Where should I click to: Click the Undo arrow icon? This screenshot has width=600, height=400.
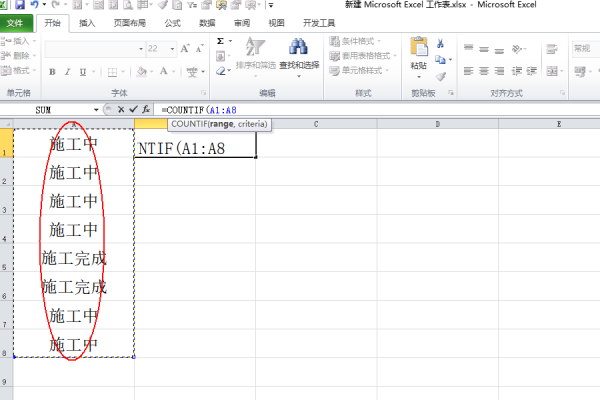tap(34, 5)
